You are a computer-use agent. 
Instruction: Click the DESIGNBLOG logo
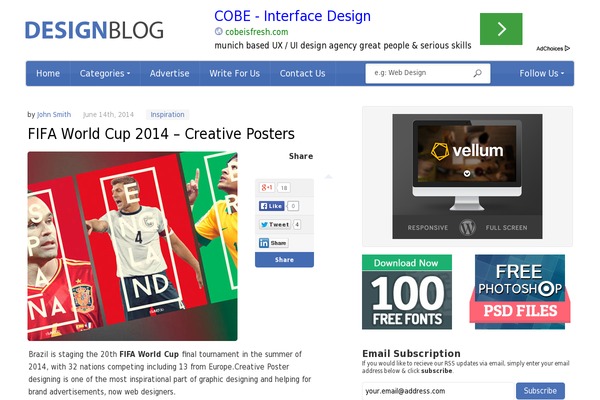point(94,30)
